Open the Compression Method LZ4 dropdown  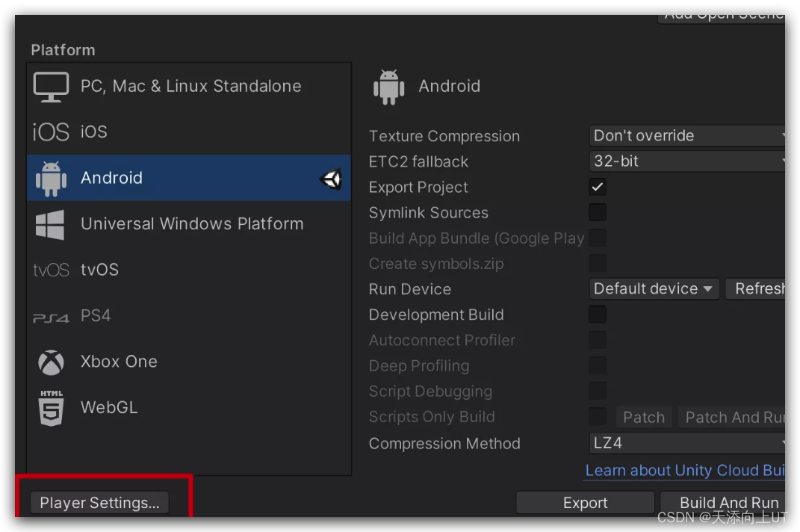click(686, 443)
